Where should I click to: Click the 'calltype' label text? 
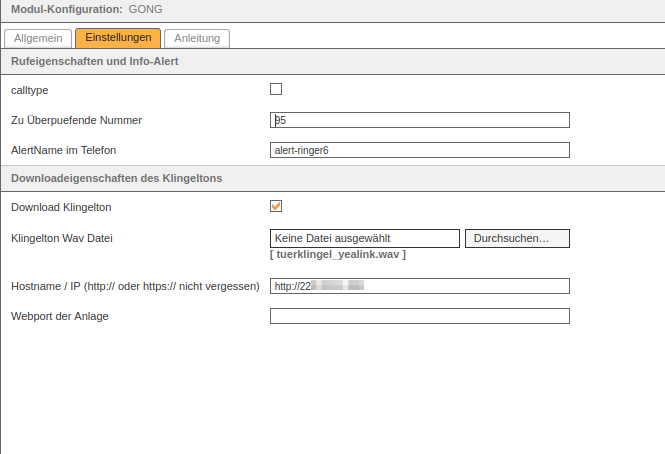tap(29, 90)
